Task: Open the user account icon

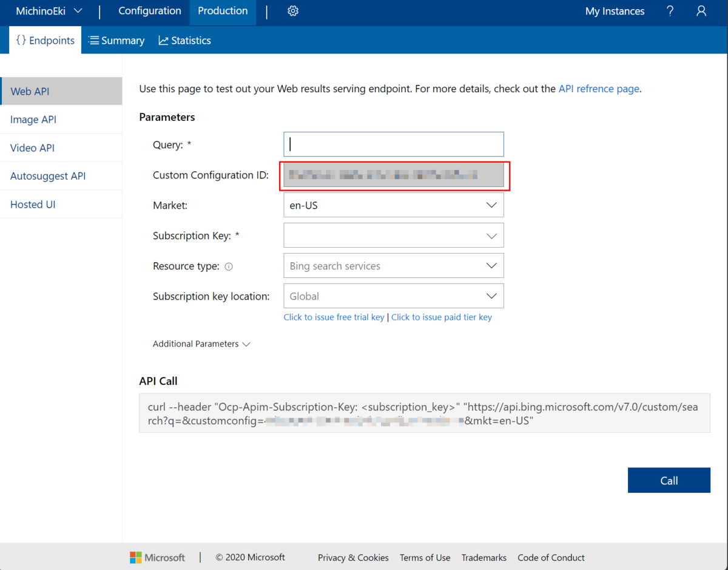Action: [701, 11]
